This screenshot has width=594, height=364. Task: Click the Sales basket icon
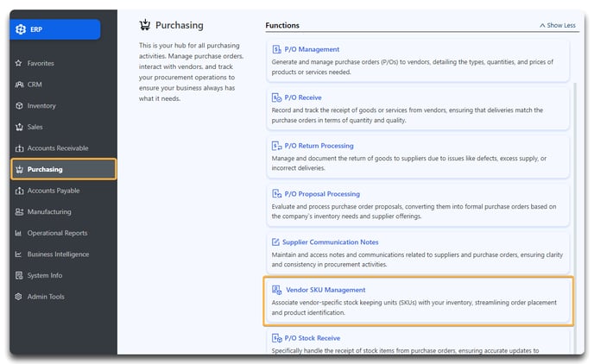tap(19, 127)
